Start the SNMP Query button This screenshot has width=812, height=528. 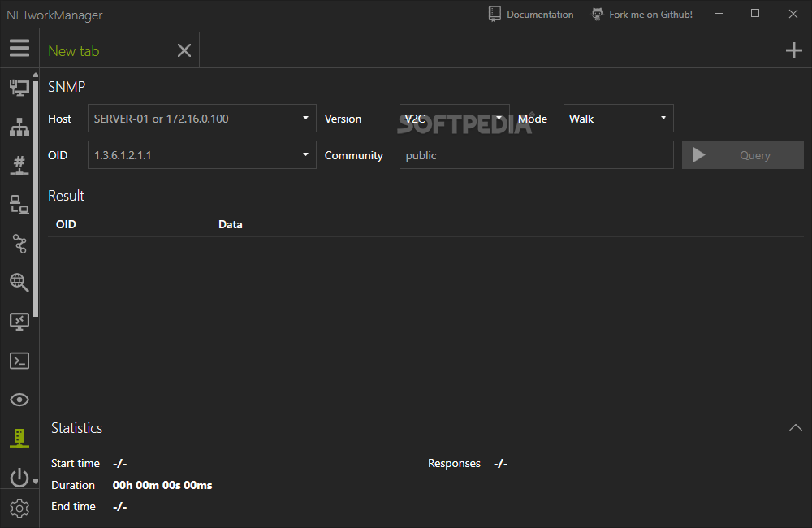point(743,155)
